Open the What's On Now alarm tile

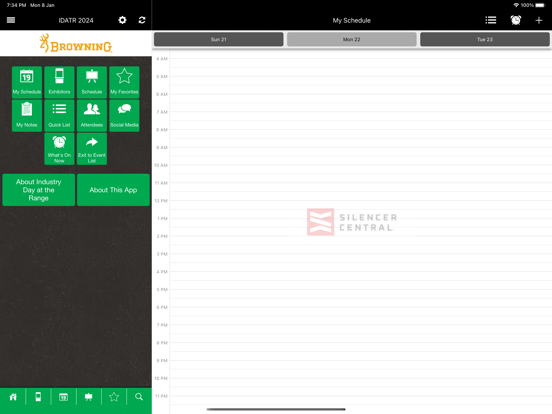pyautogui.click(x=59, y=149)
